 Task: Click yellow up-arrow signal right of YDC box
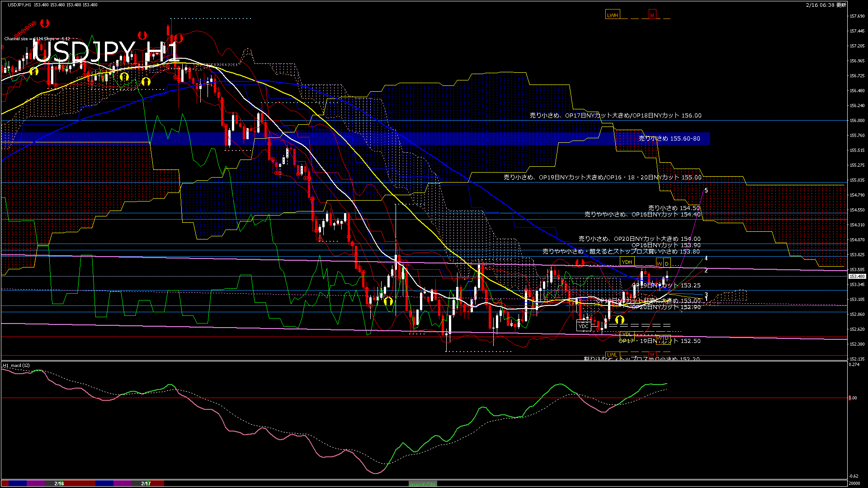pyautogui.click(x=619, y=319)
